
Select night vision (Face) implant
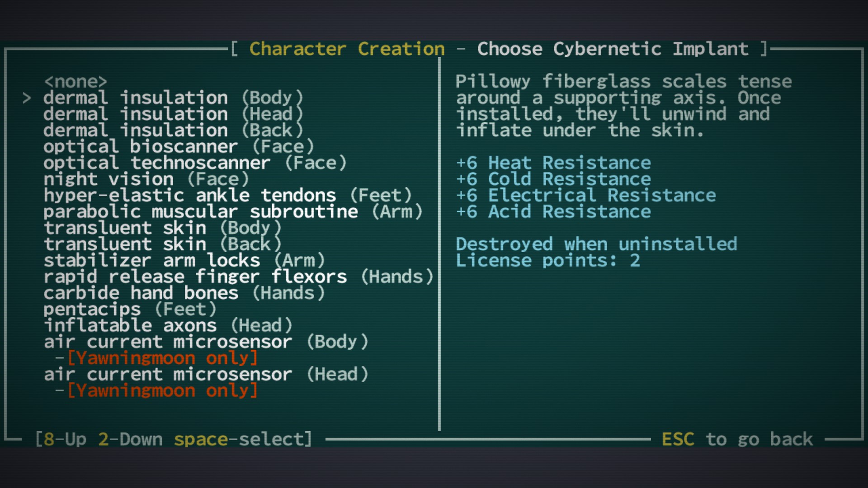[146, 179]
